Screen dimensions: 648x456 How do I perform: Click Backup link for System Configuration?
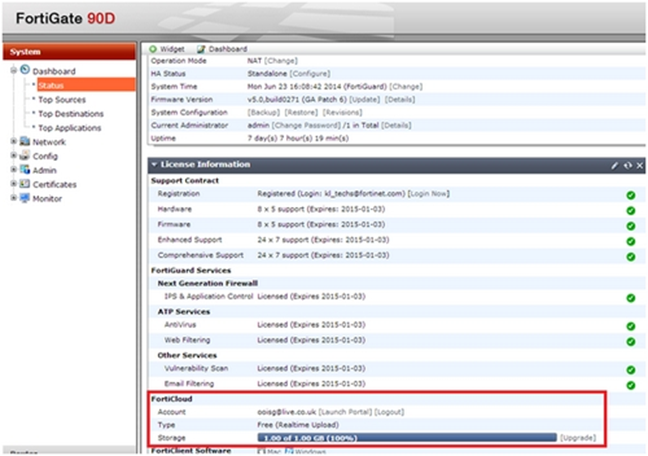coord(263,112)
